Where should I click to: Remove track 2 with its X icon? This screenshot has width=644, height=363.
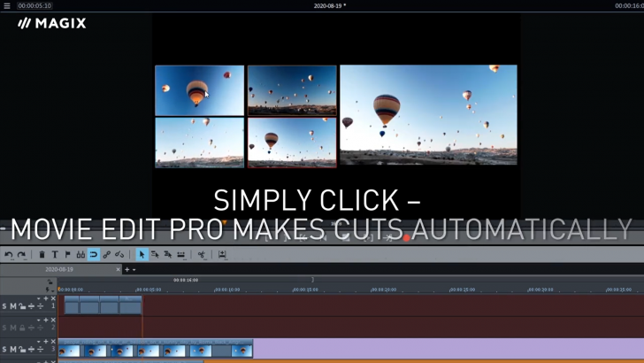click(53, 320)
